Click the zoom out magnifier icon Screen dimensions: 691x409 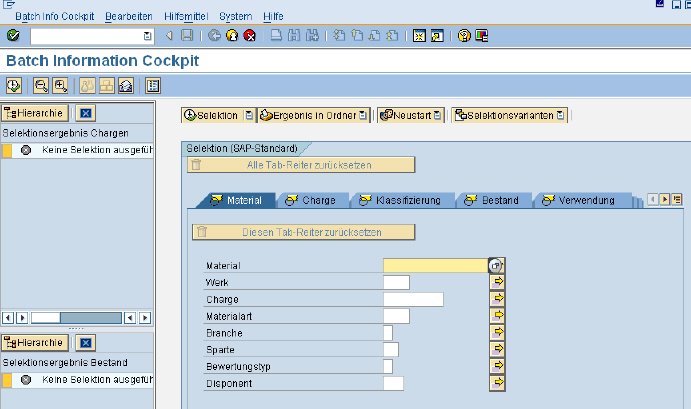[x=41, y=86]
